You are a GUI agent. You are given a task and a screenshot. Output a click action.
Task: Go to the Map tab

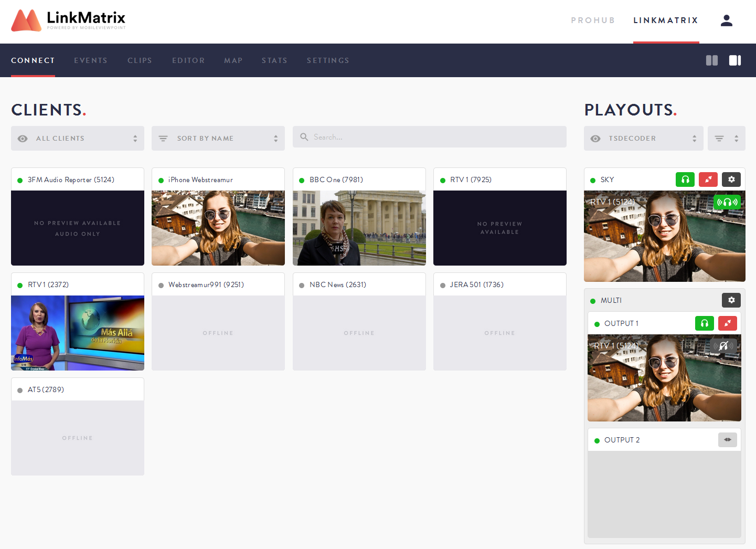point(233,60)
